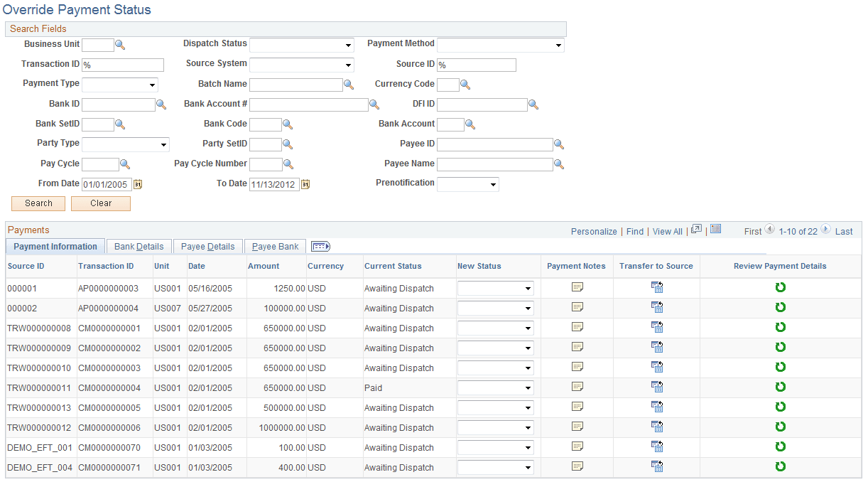Click the View All link

pos(667,231)
